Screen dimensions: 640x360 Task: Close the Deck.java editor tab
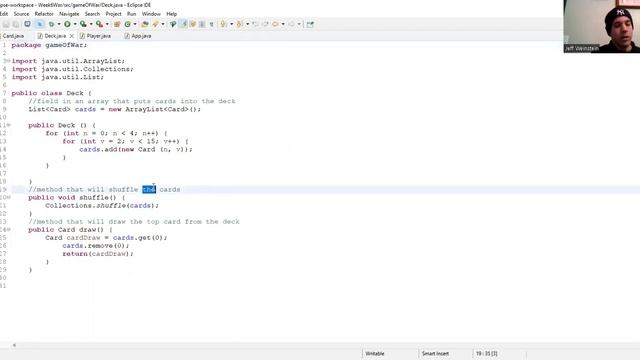(72, 36)
